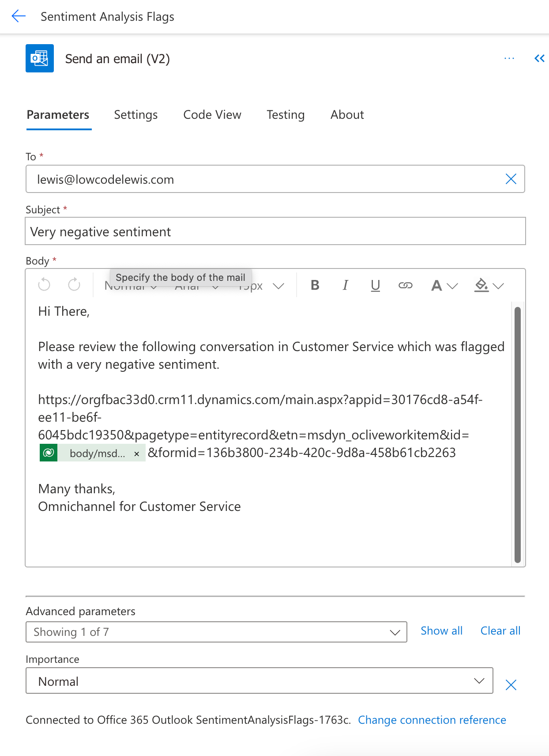Choose font color A icon
This screenshot has width=549, height=756.
point(436,286)
